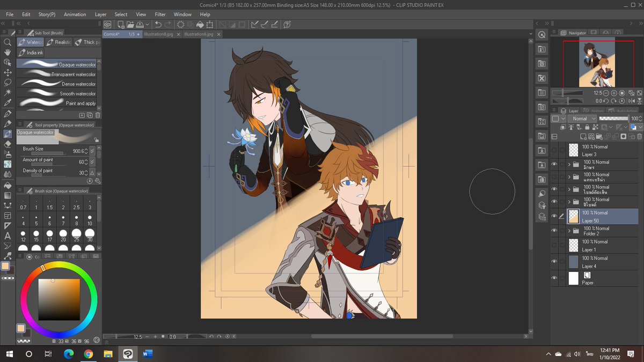Click zoom out minus in Navigator
The height and width of the screenshot is (362, 644).
tap(606, 93)
